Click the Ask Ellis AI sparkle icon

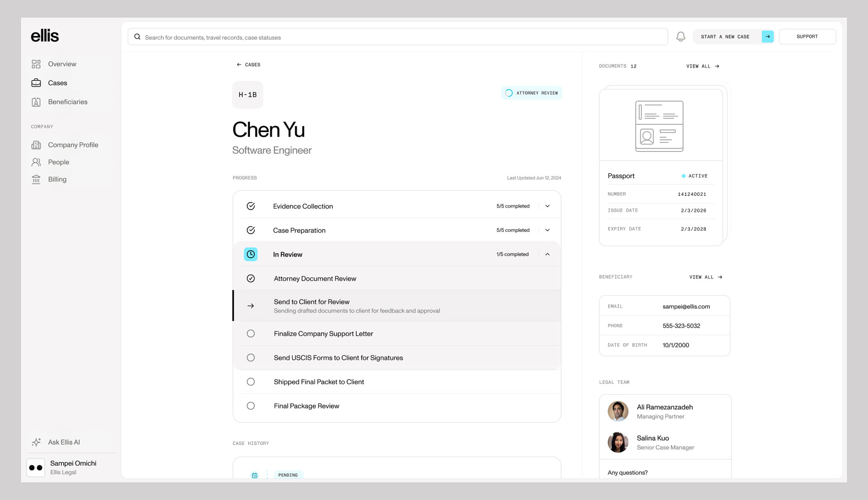tap(36, 442)
